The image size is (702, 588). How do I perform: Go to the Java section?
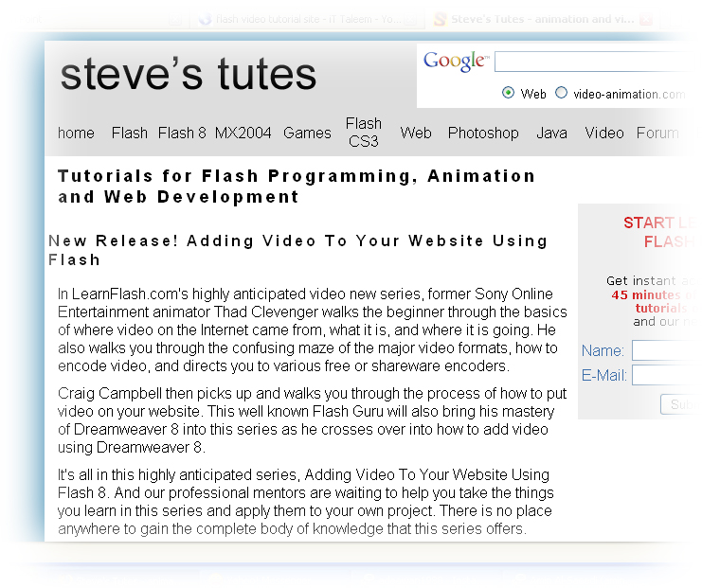pos(551,133)
